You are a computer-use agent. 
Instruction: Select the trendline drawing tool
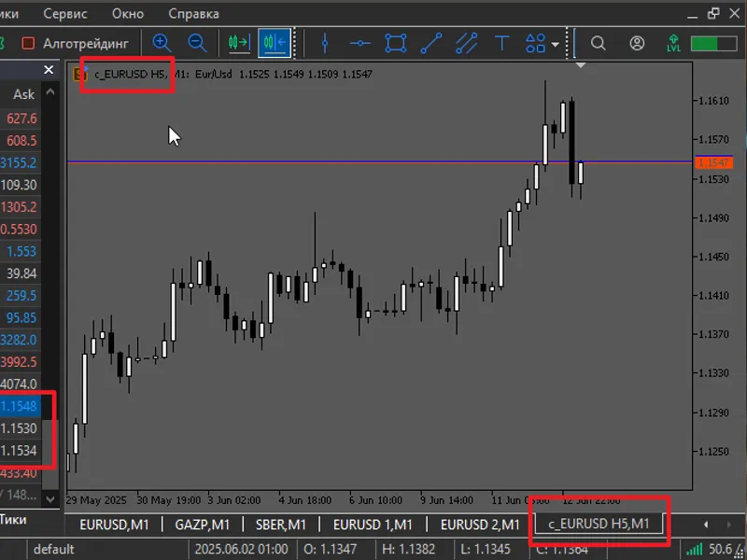[431, 43]
